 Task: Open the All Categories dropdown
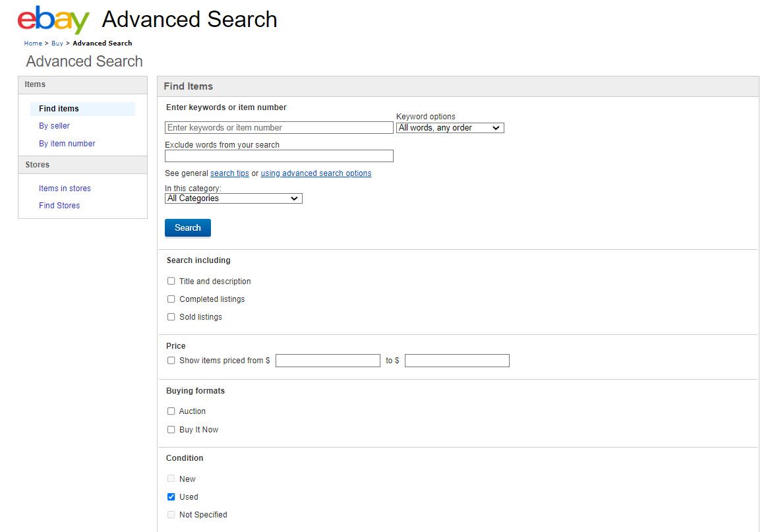(x=233, y=198)
